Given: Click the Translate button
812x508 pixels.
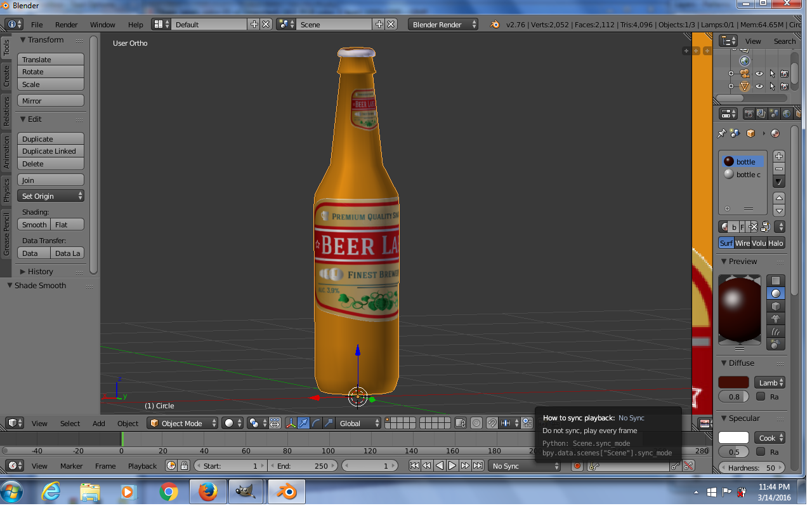Looking at the screenshot, I should [51, 59].
